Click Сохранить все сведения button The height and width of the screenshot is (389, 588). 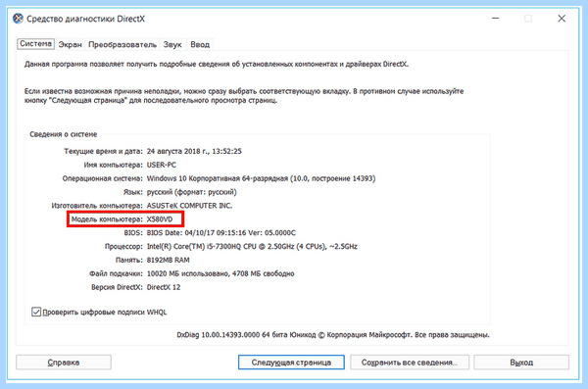(410, 363)
